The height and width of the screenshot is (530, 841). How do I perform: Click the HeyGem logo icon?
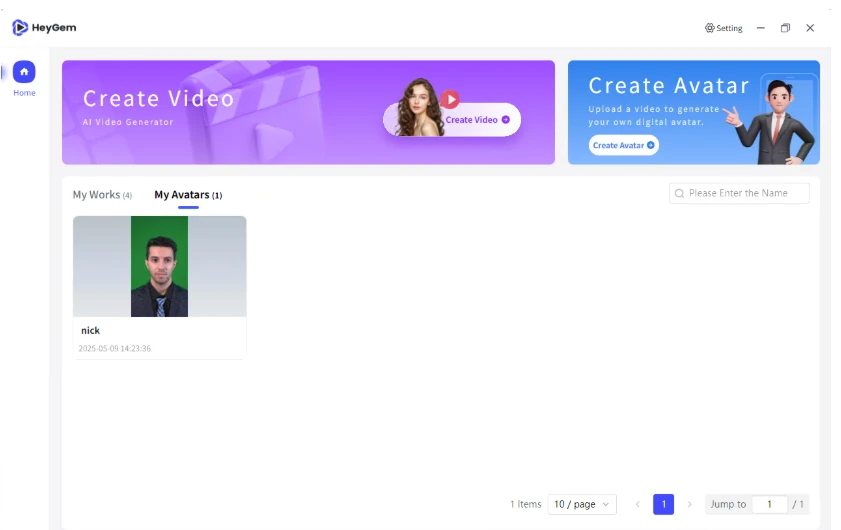click(20, 28)
